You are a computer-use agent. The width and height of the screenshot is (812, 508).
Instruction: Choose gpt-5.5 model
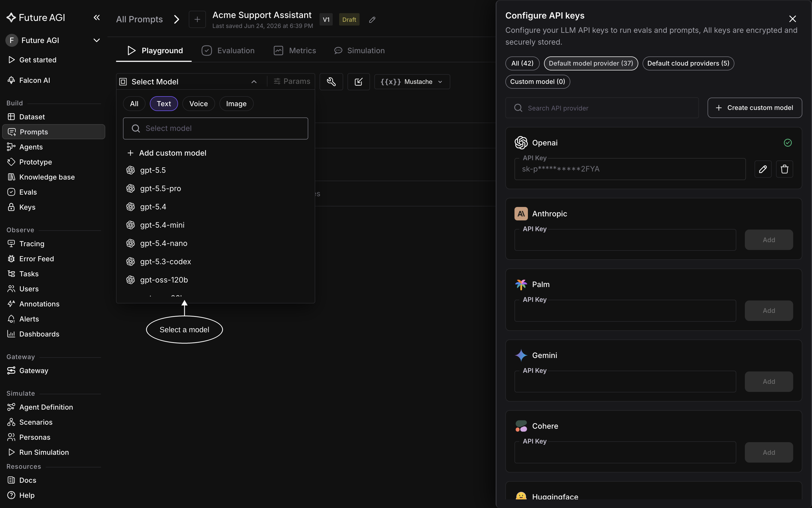click(x=215, y=170)
